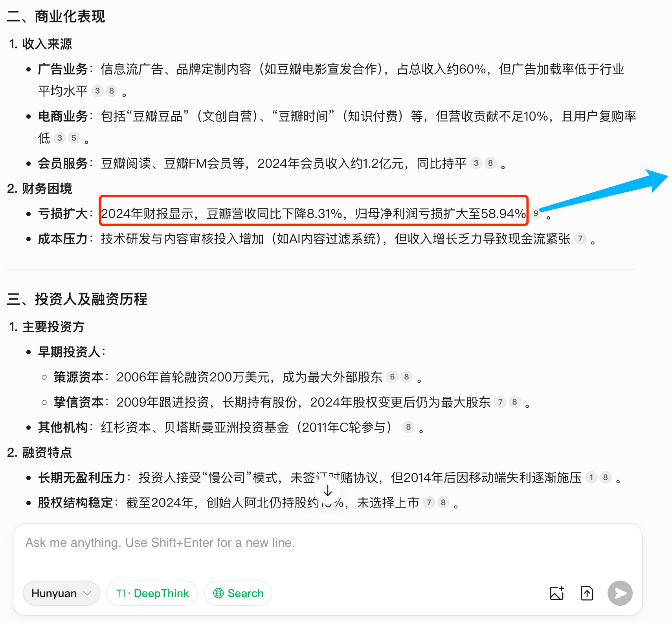Click the bold label '长期无盈利压力'
This screenshot has height=623, width=672.
[x=82, y=478]
